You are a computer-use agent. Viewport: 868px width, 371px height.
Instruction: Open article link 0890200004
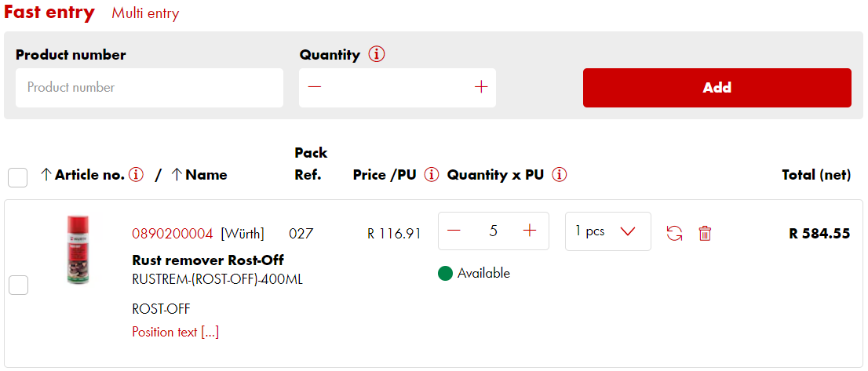pos(173,234)
